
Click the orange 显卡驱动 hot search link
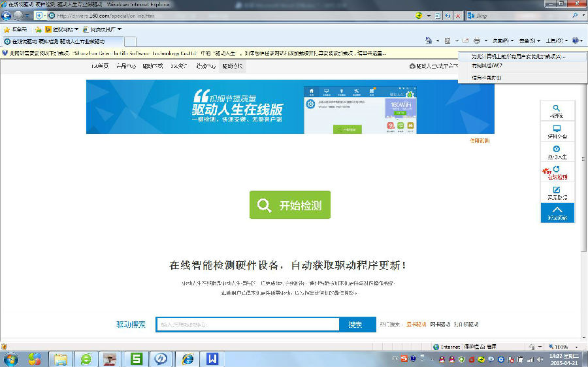click(x=416, y=325)
